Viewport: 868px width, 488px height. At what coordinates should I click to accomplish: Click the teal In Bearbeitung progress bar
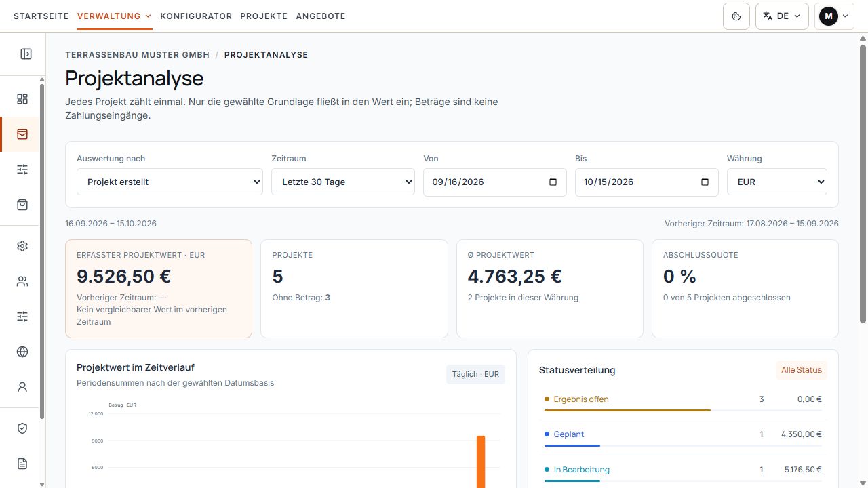[x=572, y=481]
